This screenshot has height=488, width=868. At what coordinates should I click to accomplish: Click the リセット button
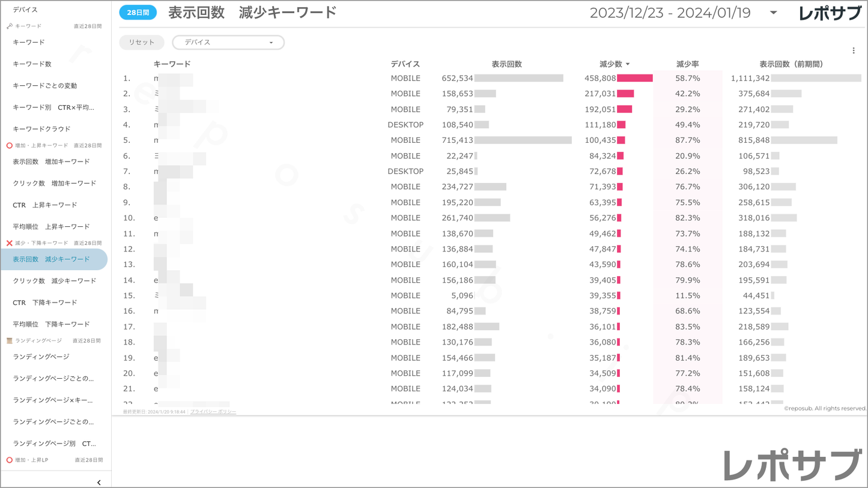coord(142,43)
